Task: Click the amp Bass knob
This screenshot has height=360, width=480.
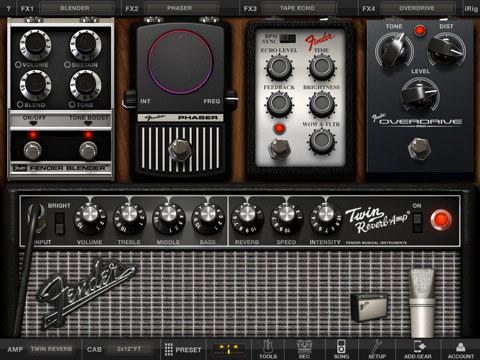Action: pos(208,219)
